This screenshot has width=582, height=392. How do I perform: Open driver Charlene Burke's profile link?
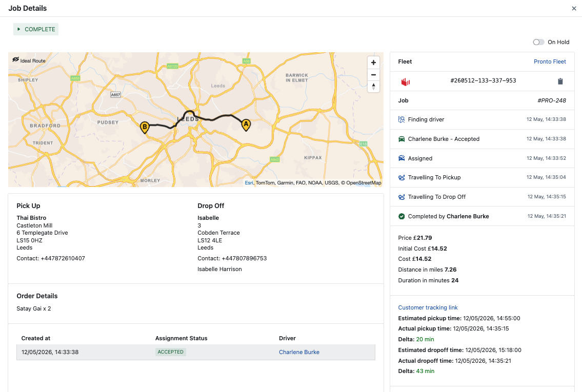coord(299,352)
